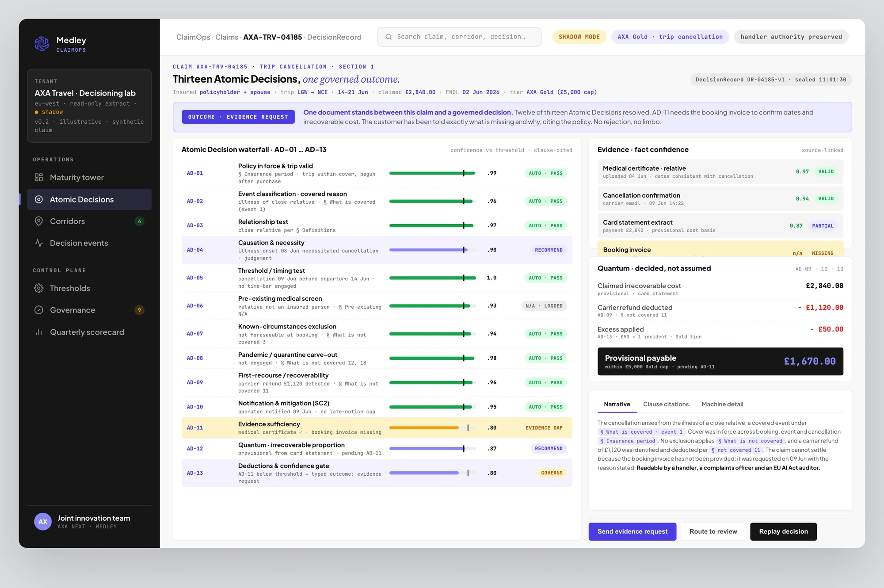Switch to the Narrative tab
Image resolution: width=884 pixels, height=588 pixels.
pyautogui.click(x=617, y=404)
